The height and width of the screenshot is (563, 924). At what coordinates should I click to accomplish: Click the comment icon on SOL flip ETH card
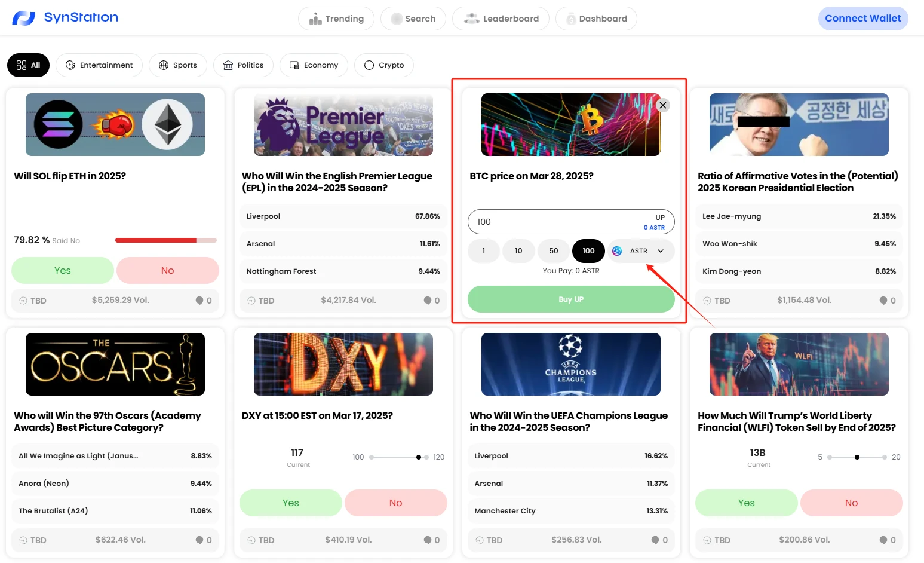[x=199, y=301]
